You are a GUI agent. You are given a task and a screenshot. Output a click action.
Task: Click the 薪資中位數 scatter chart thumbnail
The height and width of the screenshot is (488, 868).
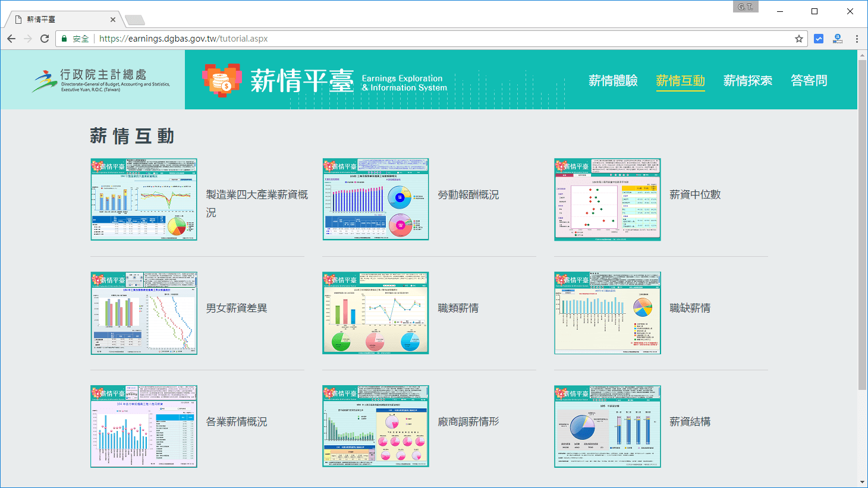(x=607, y=199)
